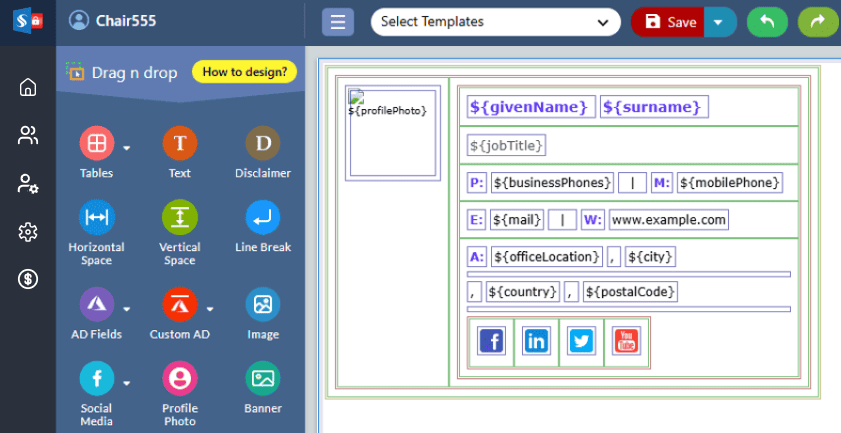The image size is (841, 433).
Task: Select the Disclaimer element icon
Action: (263, 144)
